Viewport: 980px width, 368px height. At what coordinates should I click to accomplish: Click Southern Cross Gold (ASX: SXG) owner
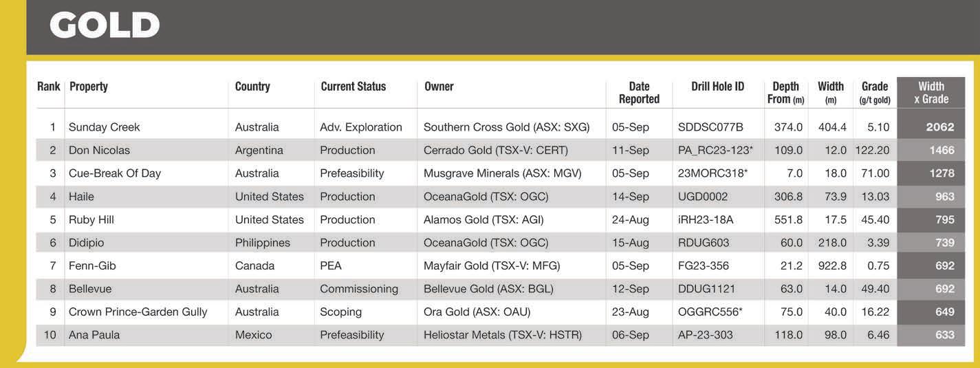[x=507, y=127]
